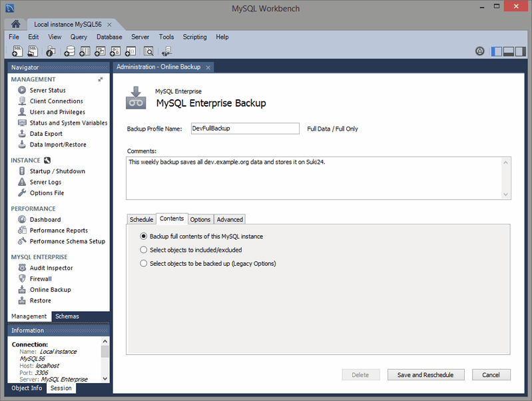Click inside the Comments text area
Screen dimensions: 532x401
tap(314, 178)
